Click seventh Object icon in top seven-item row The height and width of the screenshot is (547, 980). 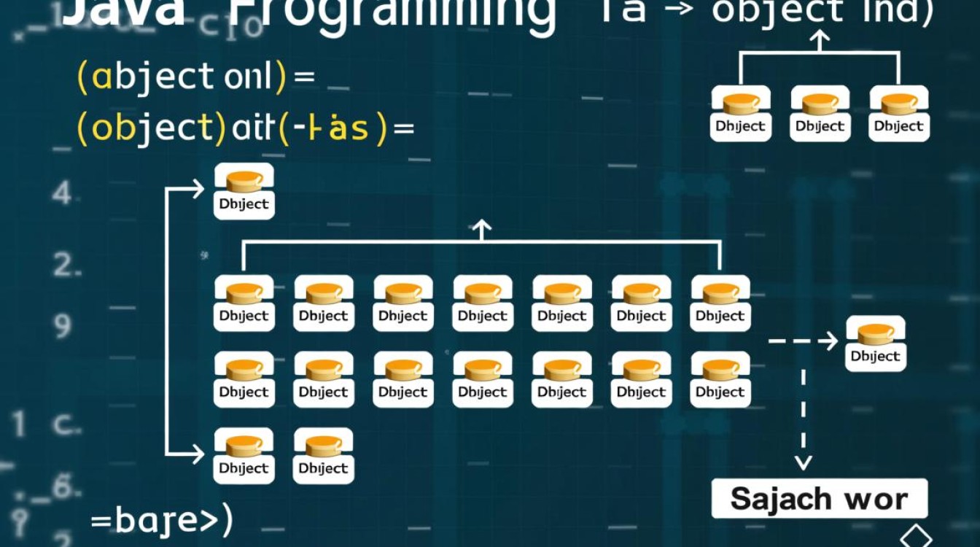pyautogui.click(x=720, y=303)
